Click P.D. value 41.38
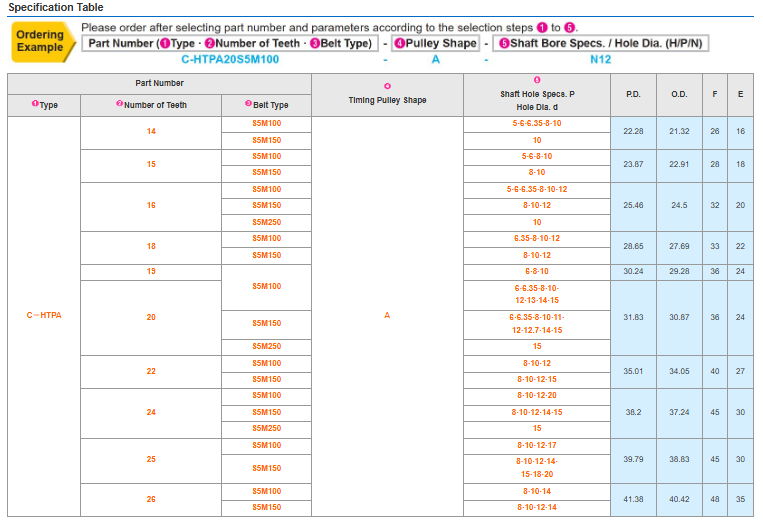 click(633, 500)
